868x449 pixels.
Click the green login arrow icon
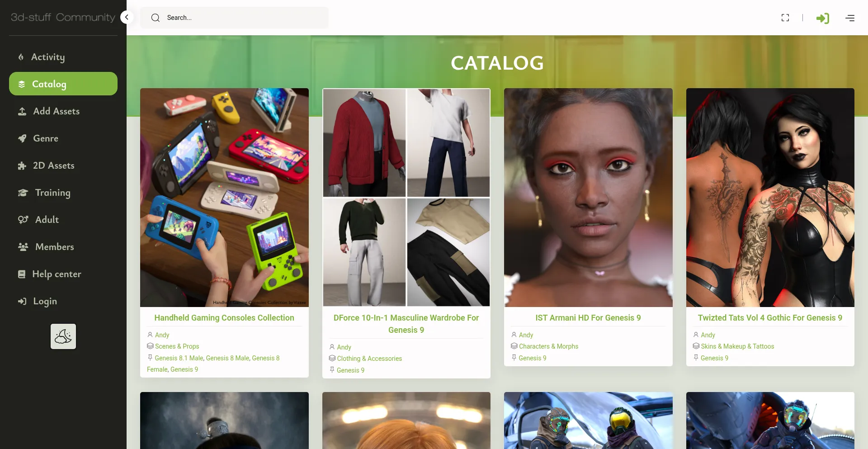click(822, 18)
